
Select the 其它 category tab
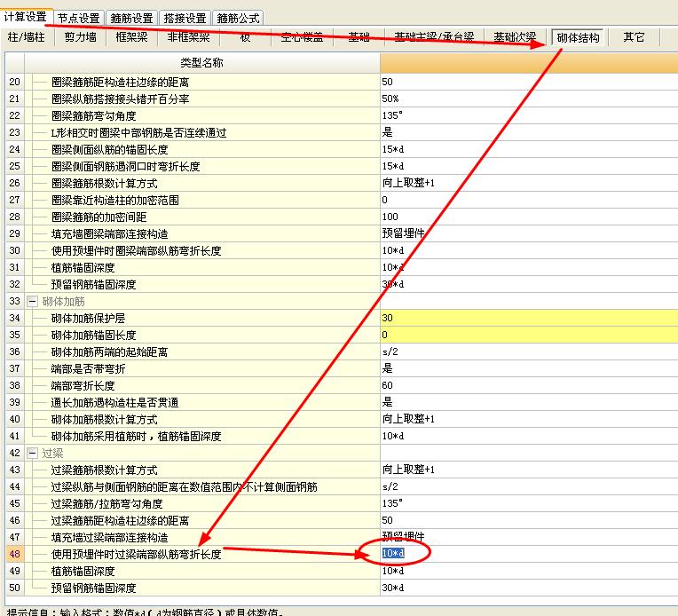tap(634, 37)
